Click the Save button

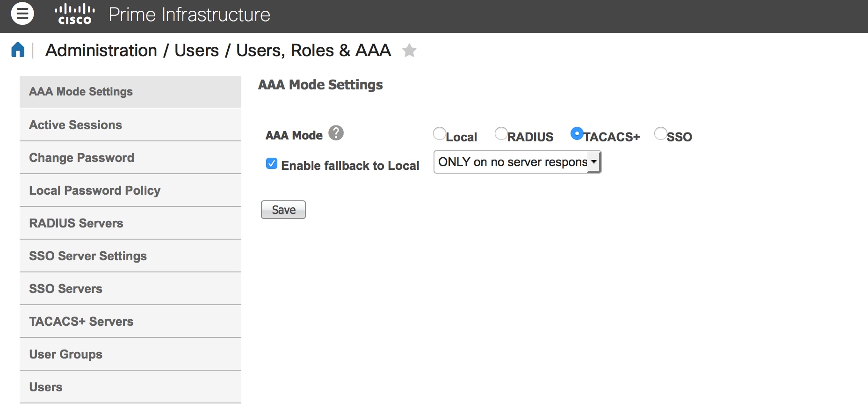283,210
